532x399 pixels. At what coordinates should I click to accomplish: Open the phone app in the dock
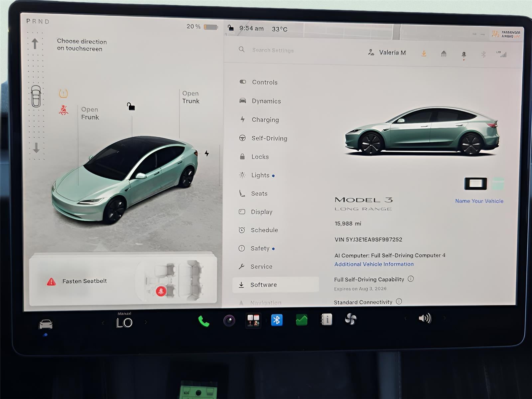(x=203, y=321)
